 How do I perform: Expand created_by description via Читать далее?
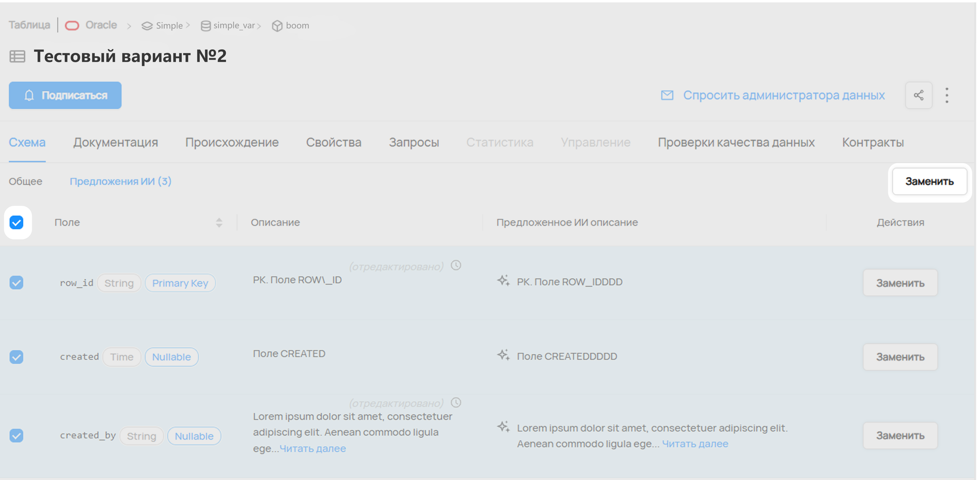tap(312, 448)
